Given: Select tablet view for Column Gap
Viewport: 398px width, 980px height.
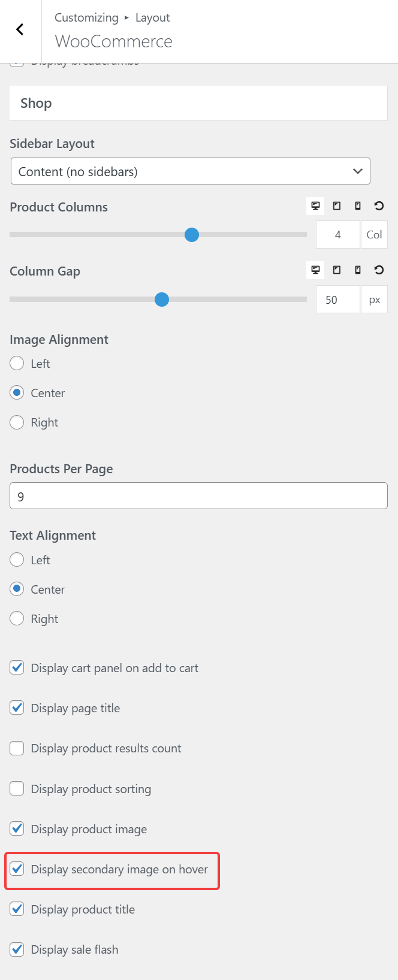Looking at the screenshot, I should (x=337, y=270).
